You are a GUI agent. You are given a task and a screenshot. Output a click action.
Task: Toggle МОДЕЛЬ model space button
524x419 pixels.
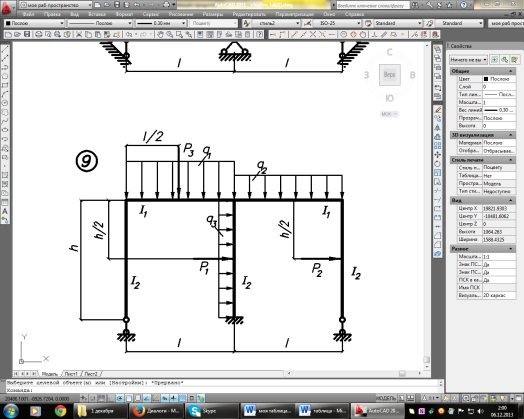(x=386, y=398)
